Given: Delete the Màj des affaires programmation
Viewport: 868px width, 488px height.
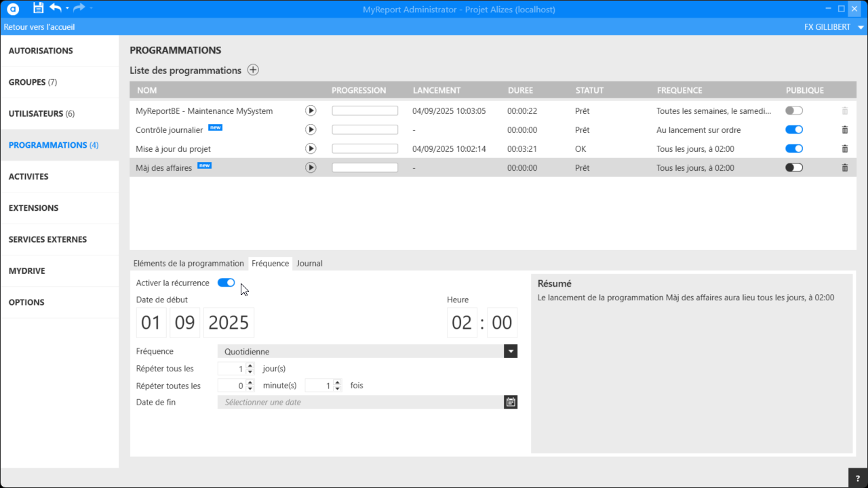Looking at the screenshot, I should click(x=844, y=167).
